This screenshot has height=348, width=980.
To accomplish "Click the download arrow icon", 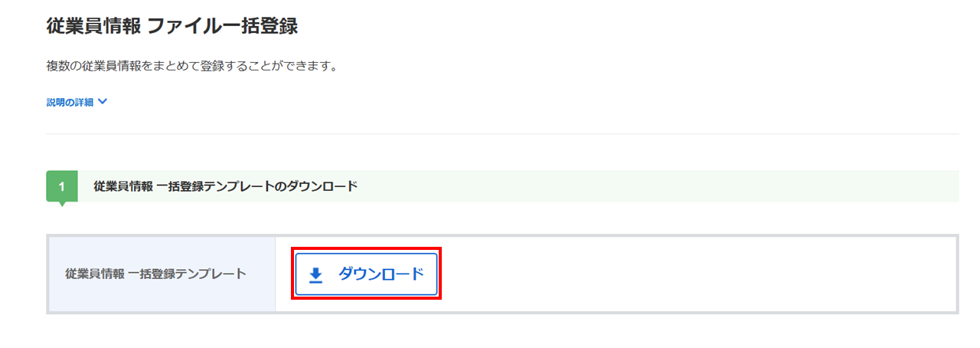I will pyautogui.click(x=315, y=275).
